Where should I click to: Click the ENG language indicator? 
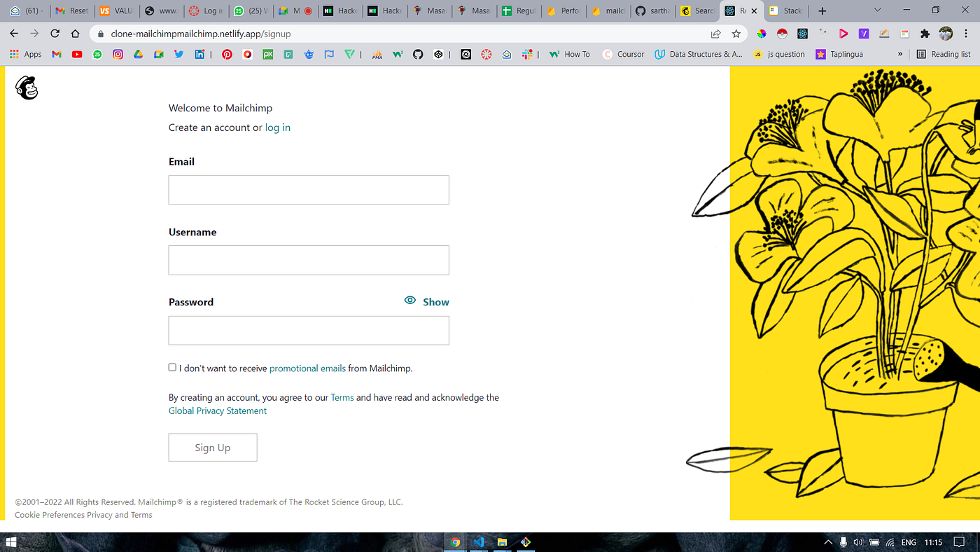(x=909, y=542)
